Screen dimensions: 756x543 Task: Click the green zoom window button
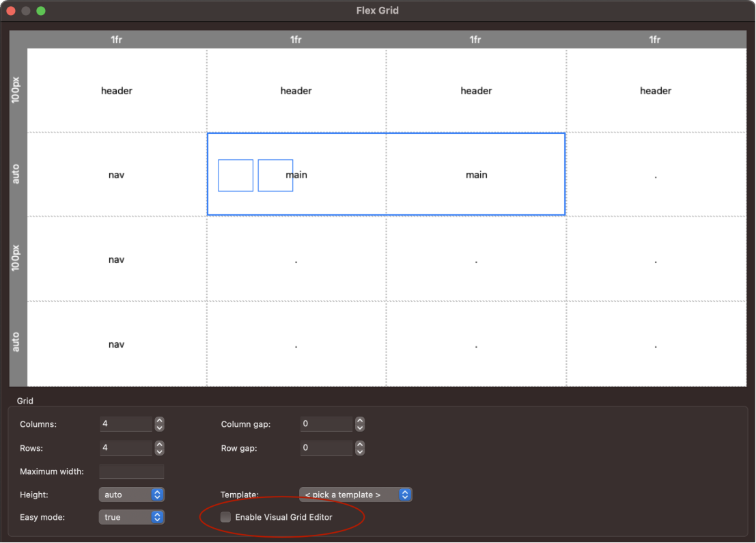tap(41, 11)
